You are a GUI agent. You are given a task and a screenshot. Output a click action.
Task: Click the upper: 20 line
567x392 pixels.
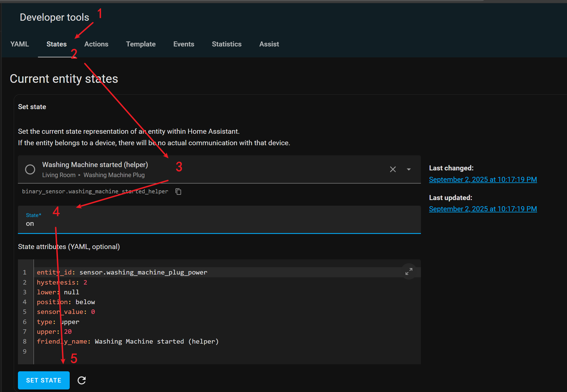coord(54,332)
